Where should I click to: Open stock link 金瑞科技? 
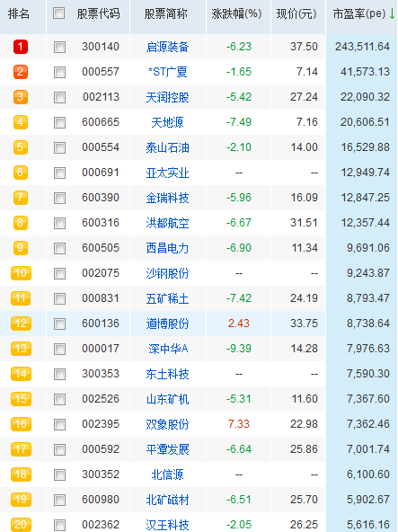pyautogui.click(x=167, y=198)
